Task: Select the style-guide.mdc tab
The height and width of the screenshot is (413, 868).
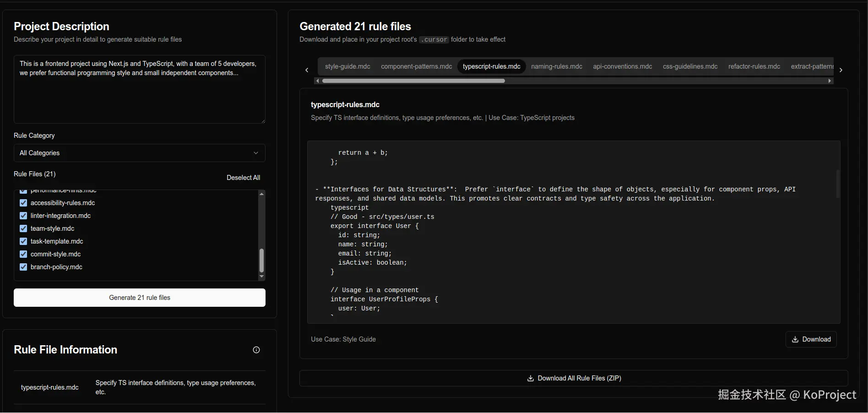Action: tap(347, 66)
